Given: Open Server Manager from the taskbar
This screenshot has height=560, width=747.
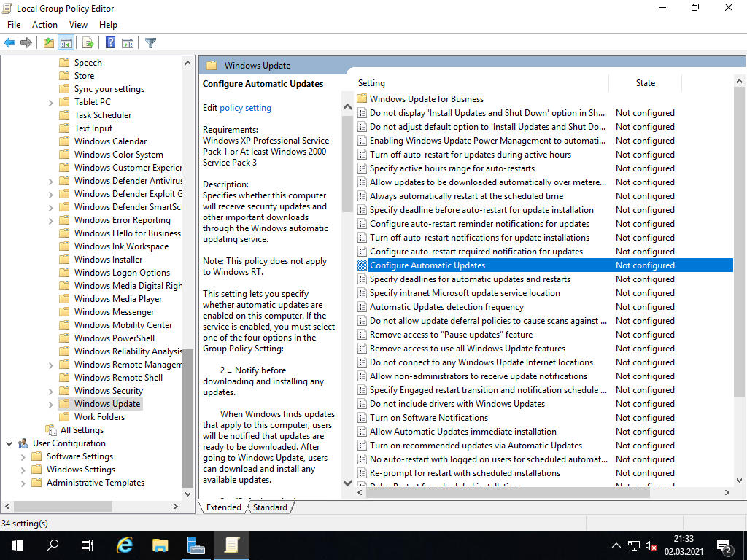Looking at the screenshot, I should point(196,545).
